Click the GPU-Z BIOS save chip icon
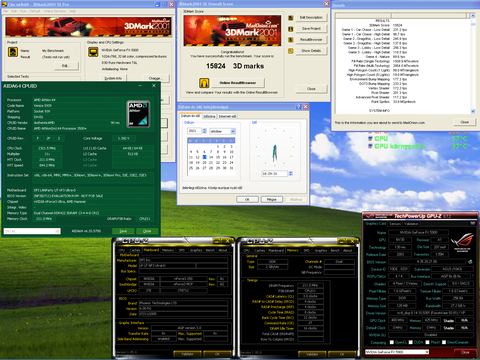The width and height of the screenshot is (480, 360). click(470, 262)
